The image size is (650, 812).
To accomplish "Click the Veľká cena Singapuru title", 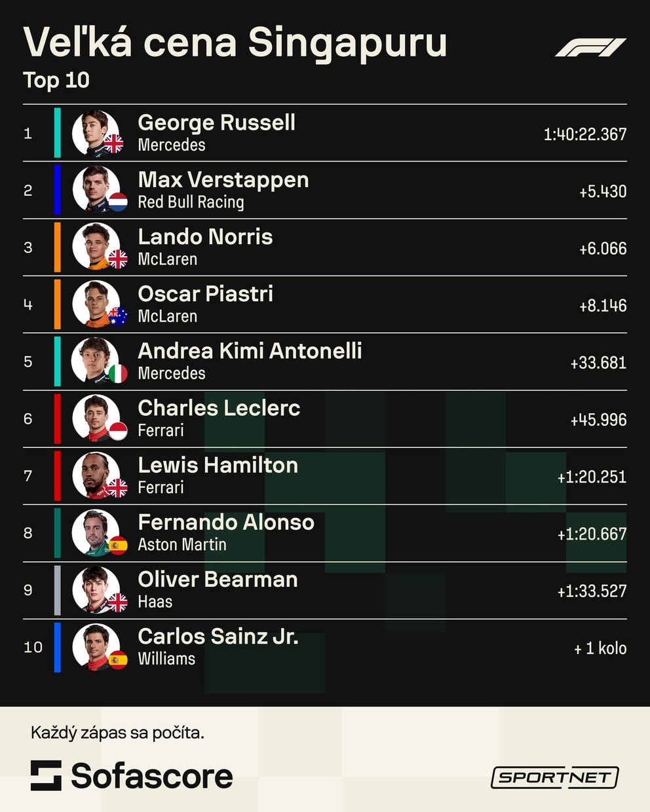I will pos(235,43).
